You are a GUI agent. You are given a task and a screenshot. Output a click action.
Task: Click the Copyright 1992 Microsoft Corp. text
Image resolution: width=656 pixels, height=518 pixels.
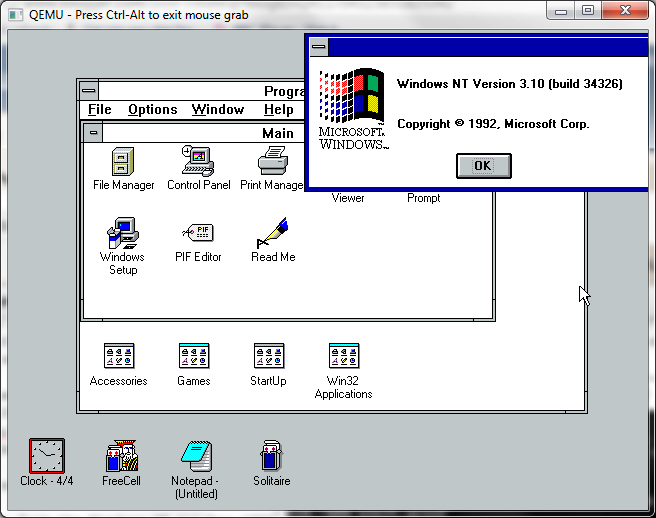(x=493, y=124)
